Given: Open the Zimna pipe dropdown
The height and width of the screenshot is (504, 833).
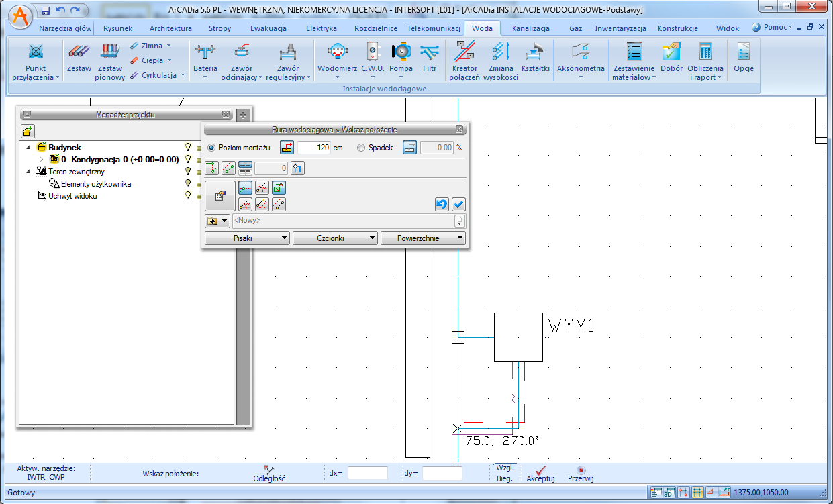Looking at the screenshot, I should tap(168, 46).
